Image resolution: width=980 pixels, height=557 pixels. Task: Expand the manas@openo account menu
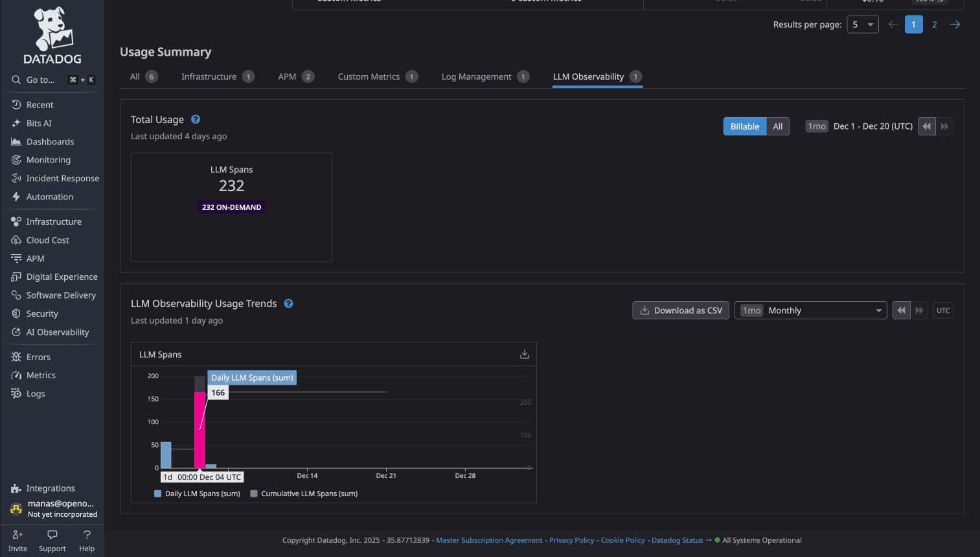tap(52, 508)
